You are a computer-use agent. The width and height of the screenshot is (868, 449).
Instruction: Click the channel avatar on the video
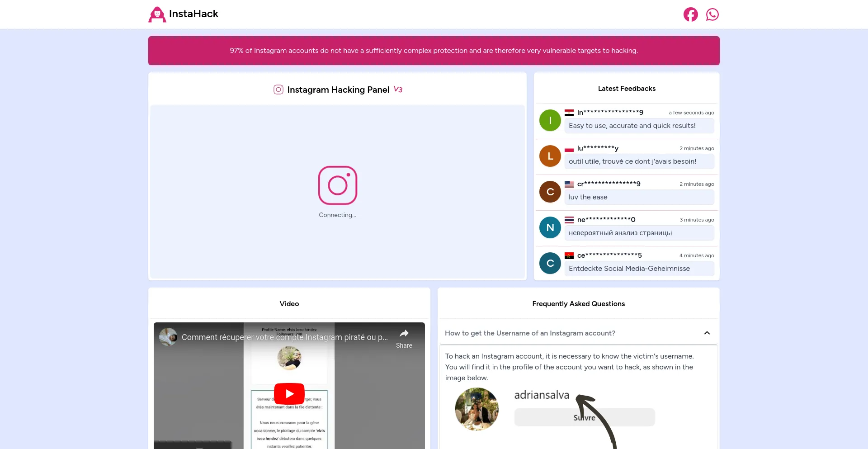[168, 337]
